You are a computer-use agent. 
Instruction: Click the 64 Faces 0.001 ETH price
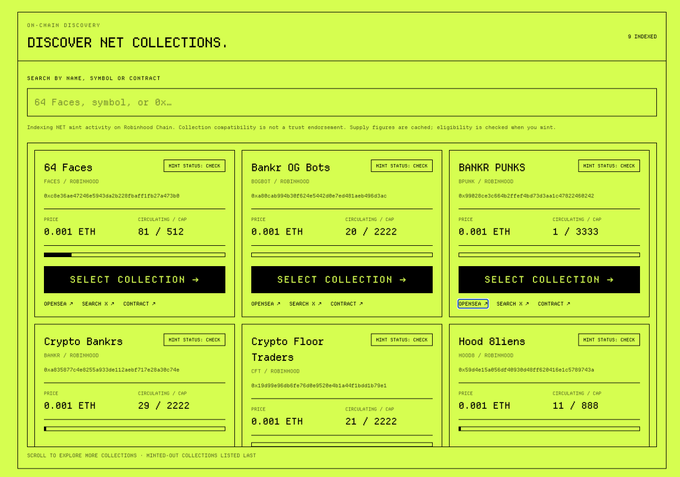(69, 232)
